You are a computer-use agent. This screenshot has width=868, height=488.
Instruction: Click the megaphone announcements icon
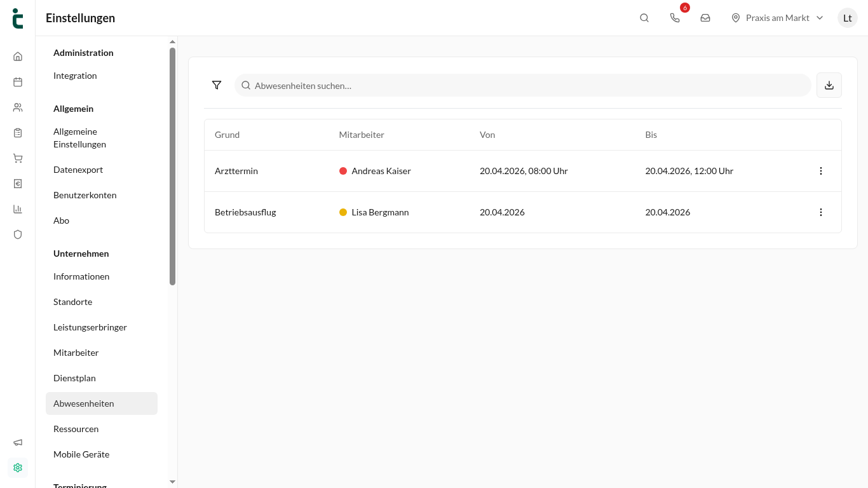pos(18,442)
